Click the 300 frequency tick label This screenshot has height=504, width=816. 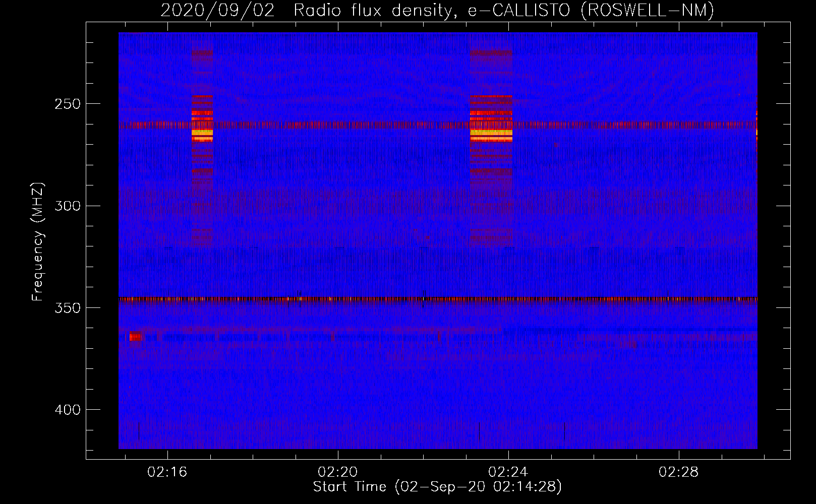tap(68, 206)
